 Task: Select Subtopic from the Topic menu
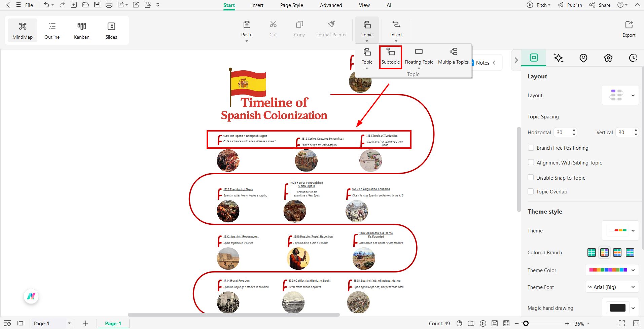[x=390, y=57]
